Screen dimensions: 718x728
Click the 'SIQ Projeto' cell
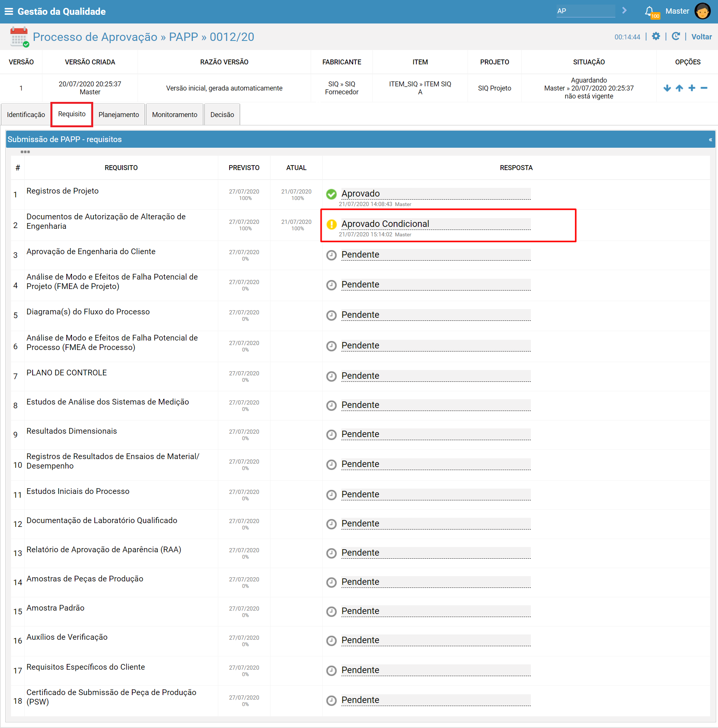point(494,88)
